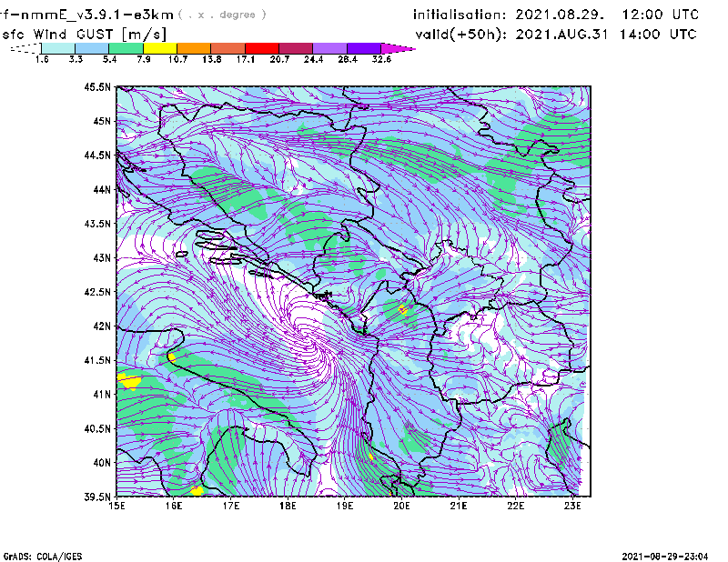The height and width of the screenshot is (562, 728).
Task: Click the 1.6 legend value
Action: 42,59
